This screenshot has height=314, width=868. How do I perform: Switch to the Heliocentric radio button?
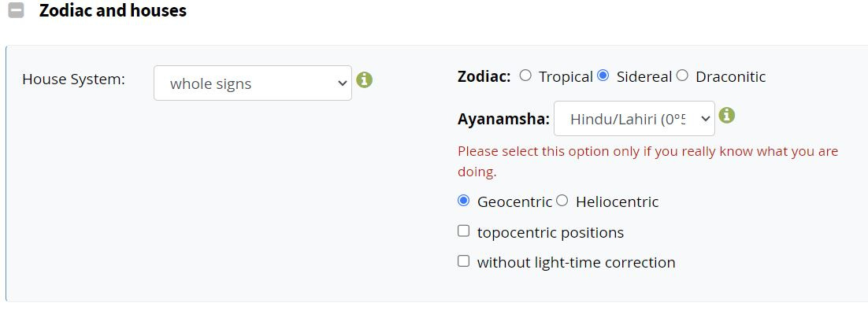point(562,201)
